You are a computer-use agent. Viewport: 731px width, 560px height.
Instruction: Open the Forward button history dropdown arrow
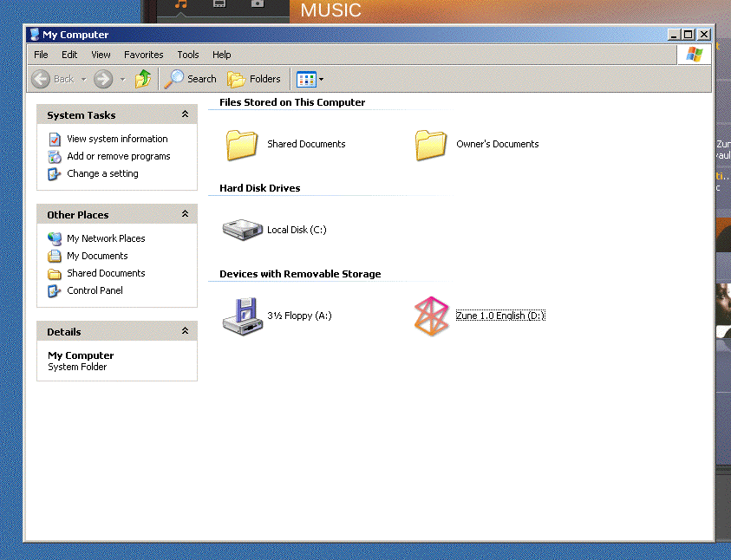coord(122,79)
